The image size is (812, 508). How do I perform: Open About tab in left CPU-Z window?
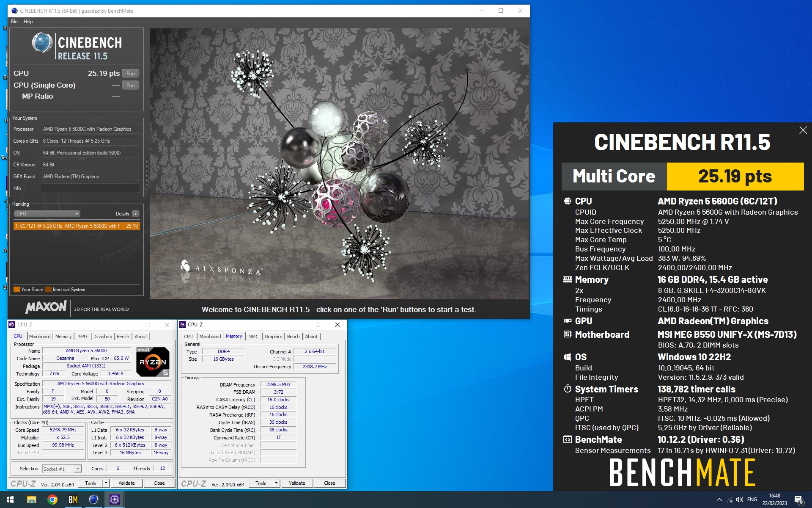(x=141, y=337)
